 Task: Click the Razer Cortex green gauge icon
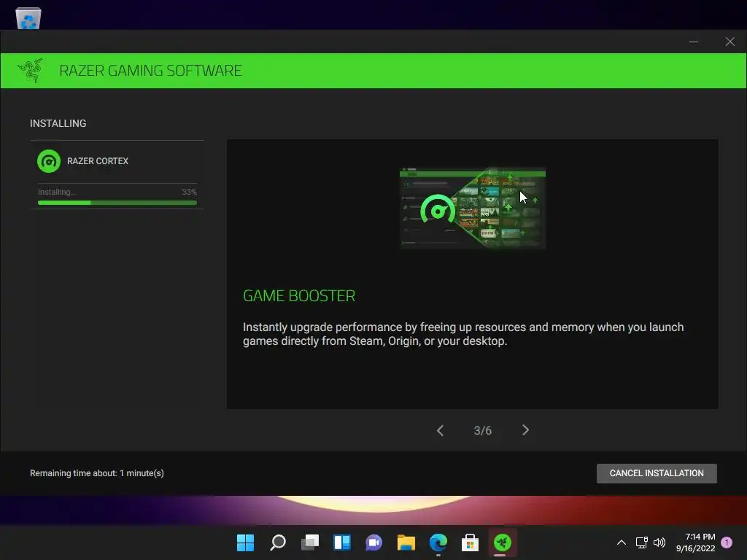pos(49,161)
